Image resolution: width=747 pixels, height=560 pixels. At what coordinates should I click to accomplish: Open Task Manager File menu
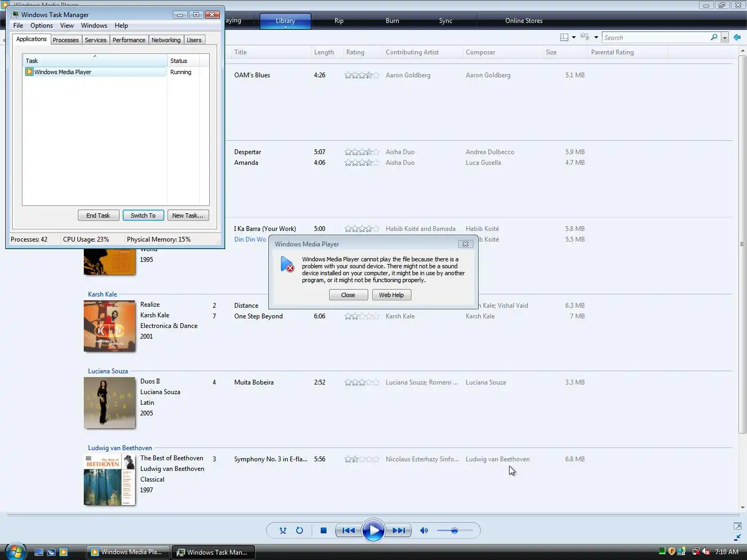18,26
